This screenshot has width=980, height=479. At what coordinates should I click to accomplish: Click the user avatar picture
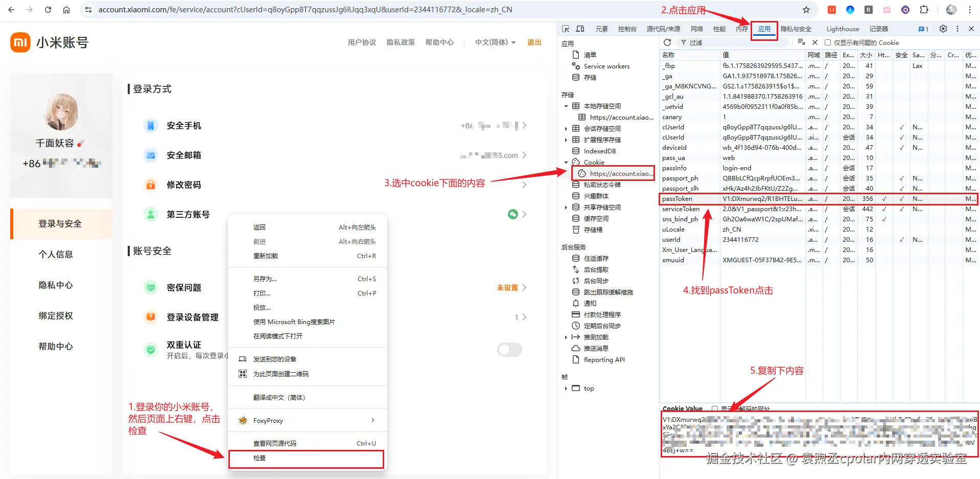pyautogui.click(x=61, y=111)
